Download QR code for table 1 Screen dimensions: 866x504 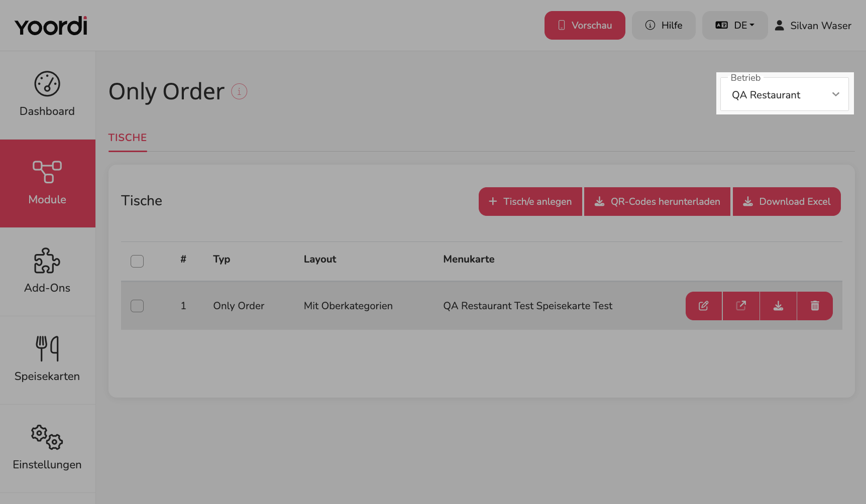click(x=778, y=306)
